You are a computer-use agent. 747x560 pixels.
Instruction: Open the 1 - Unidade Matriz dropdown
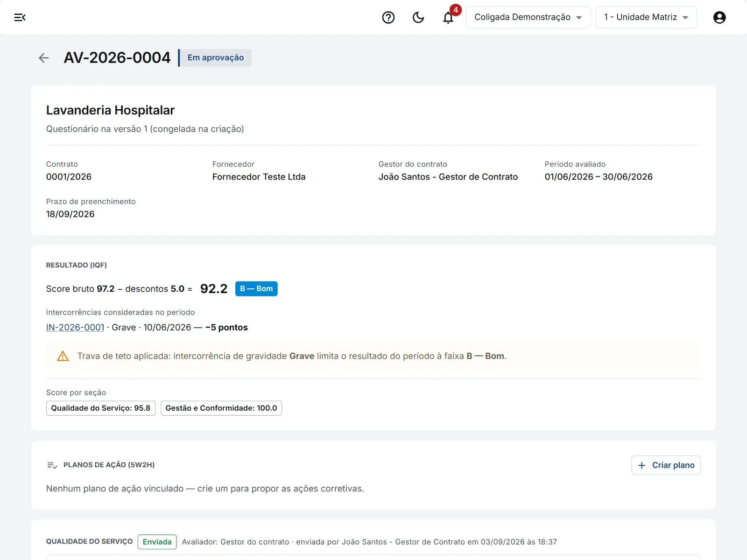coord(646,17)
